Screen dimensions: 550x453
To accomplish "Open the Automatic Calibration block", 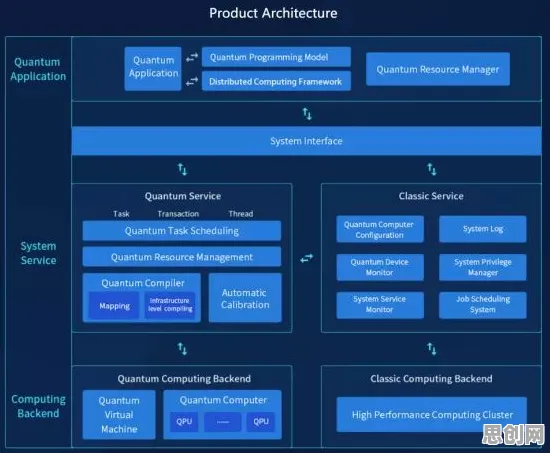I will [245, 298].
